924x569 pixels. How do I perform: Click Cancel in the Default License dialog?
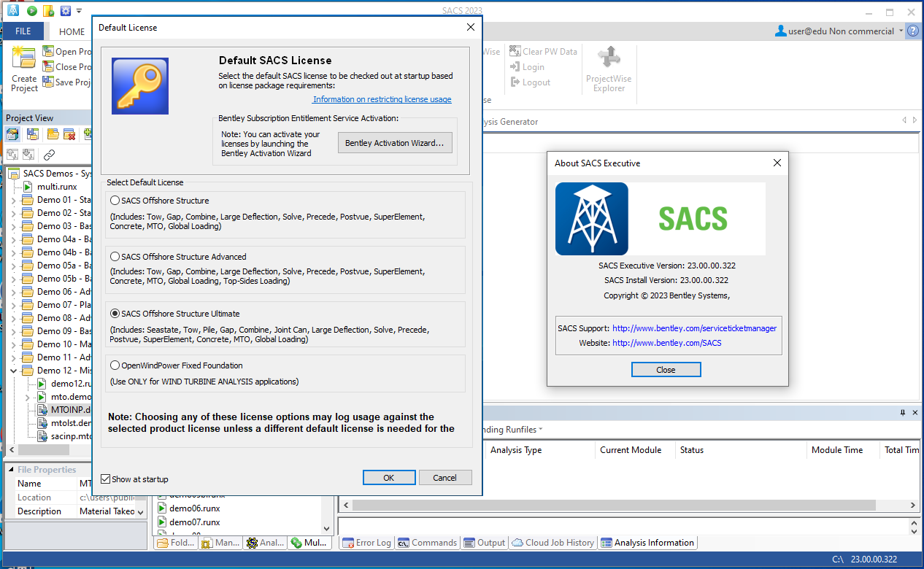click(444, 478)
